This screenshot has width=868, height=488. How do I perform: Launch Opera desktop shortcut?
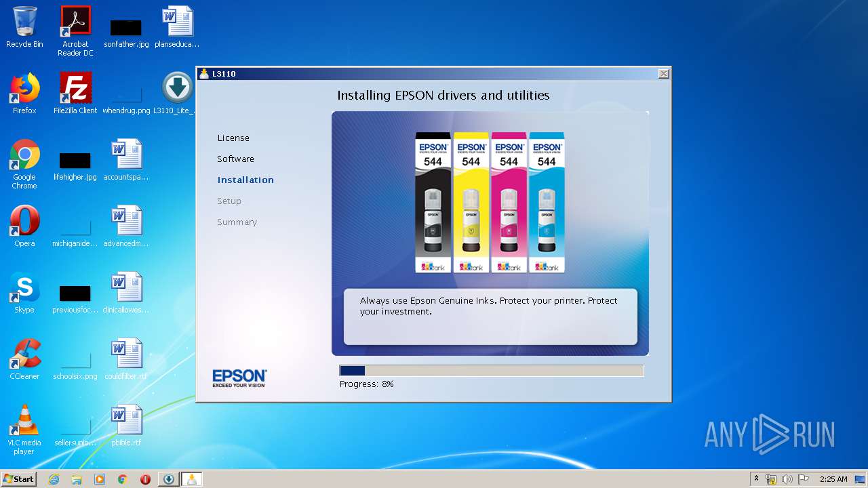(x=24, y=226)
